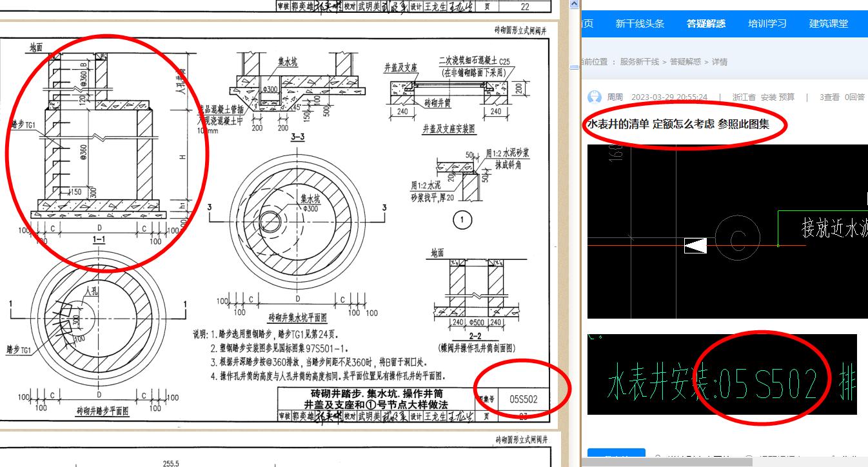This screenshot has width=868, height=467.
Task: Open the image reading 水表井安装:05S502
Action: tap(722, 374)
